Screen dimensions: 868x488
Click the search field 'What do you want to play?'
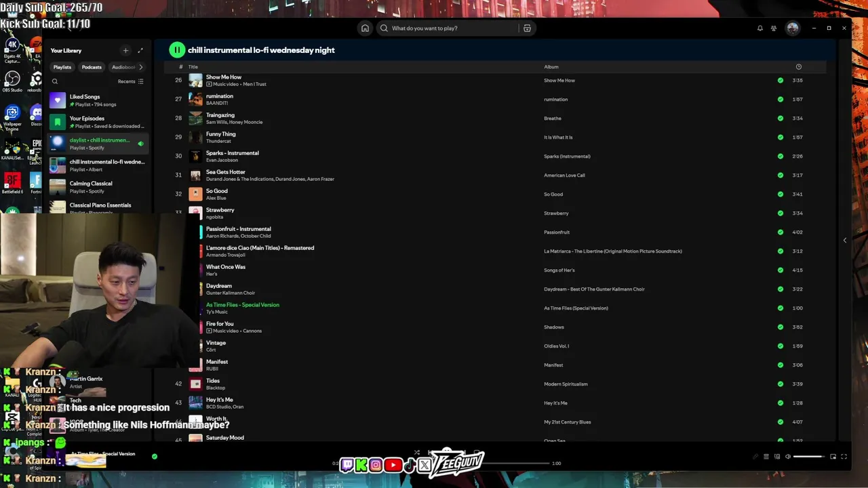[x=448, y=28]
